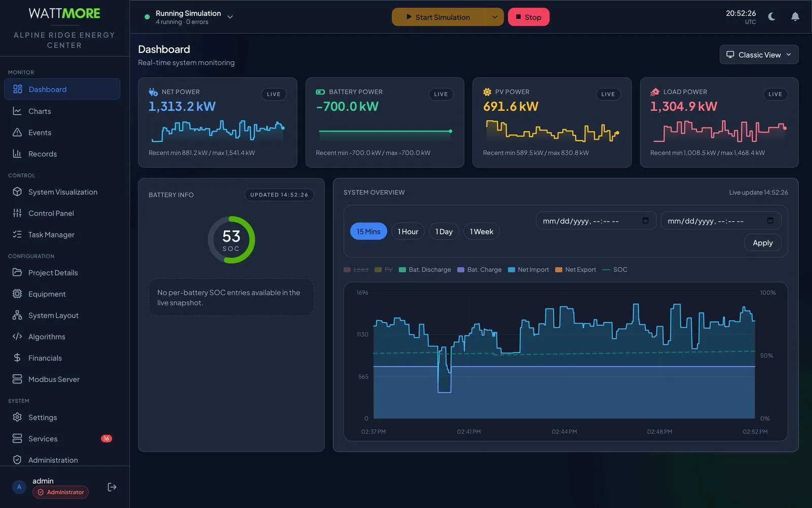Viewport: 812px width, 508px height.
Task: Select the 1 Day time range
Action: (x=444, y=232)
